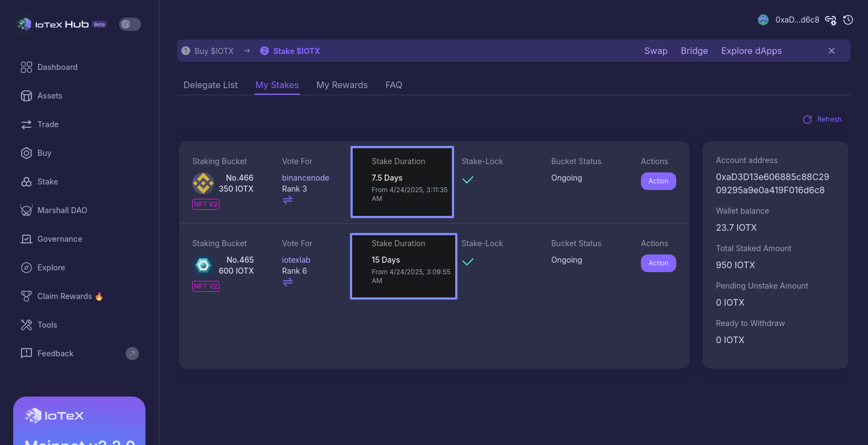Click the Governance ballot icon
This screenshot has width=868, height=445.
(x=26, y=239)
